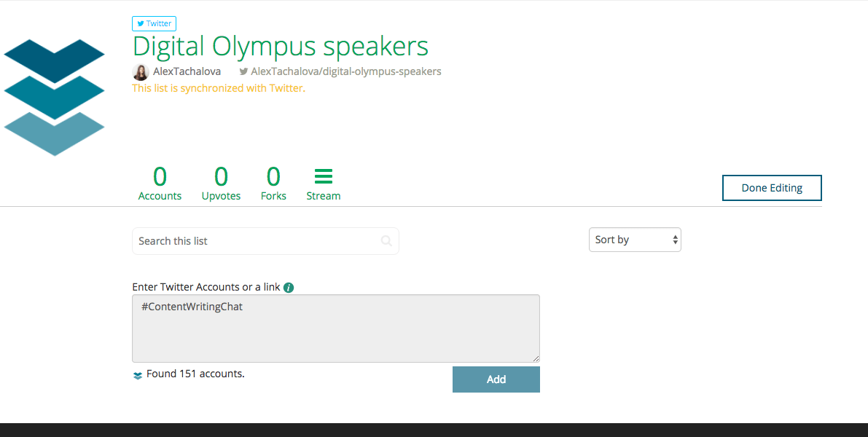The width and height of the screenshot is (868, 437).
Task: Click the magnifier icon in search box
Action: [x=386, y=241]
